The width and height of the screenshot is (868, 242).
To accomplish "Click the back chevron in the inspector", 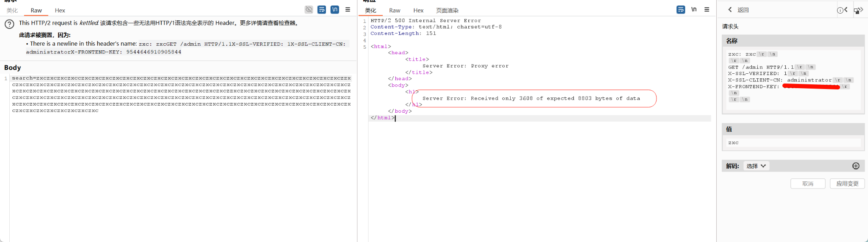I will (x=730, y=10).
